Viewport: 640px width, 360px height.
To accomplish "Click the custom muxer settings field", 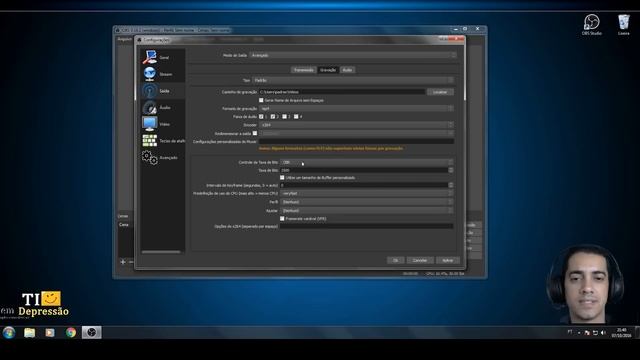I will coord(356,141).
